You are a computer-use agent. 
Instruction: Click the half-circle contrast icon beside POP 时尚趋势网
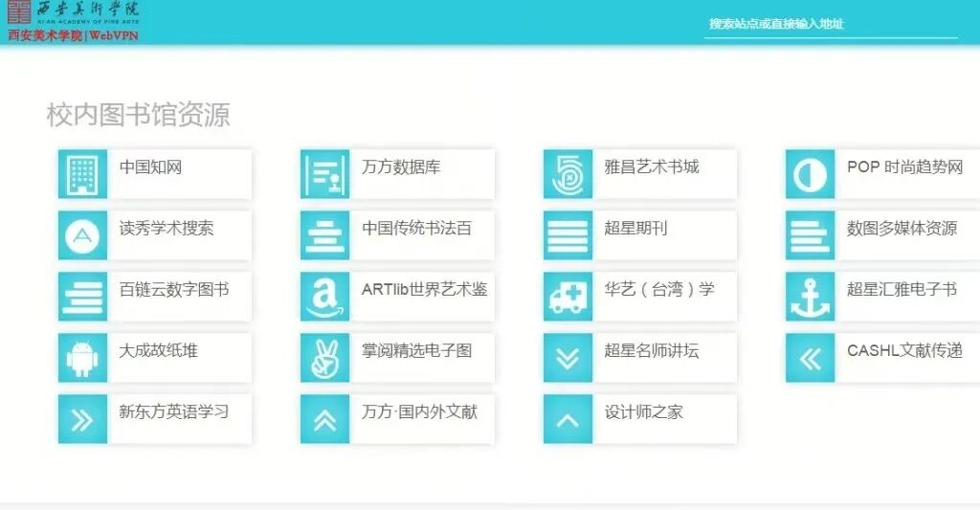[x=810, y=174]
